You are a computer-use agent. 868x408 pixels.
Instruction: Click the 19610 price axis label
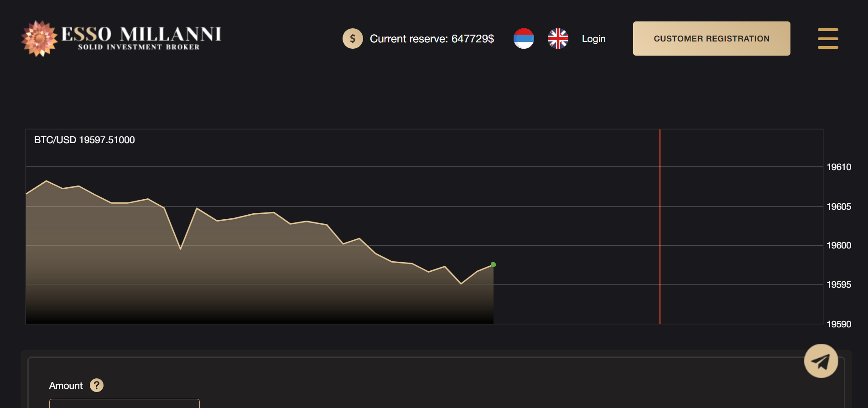838,167
